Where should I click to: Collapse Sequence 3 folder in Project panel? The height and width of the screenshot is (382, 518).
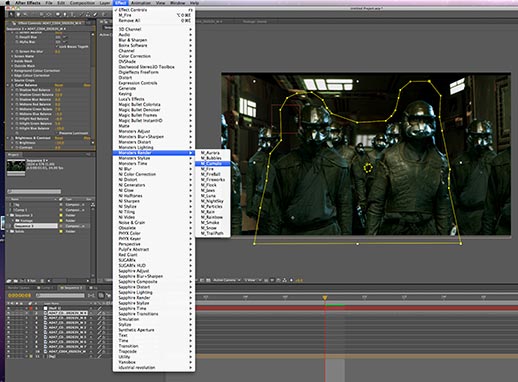(9, 215)
